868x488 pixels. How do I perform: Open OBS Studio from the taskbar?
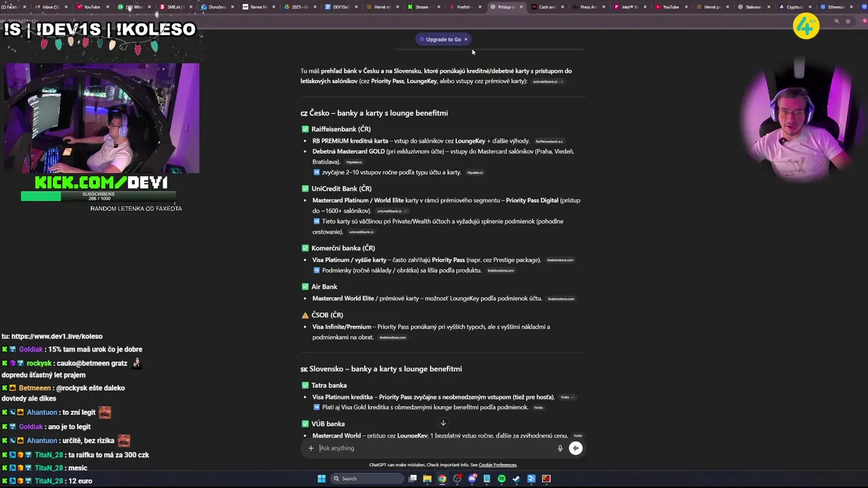(x=457, y=479)
